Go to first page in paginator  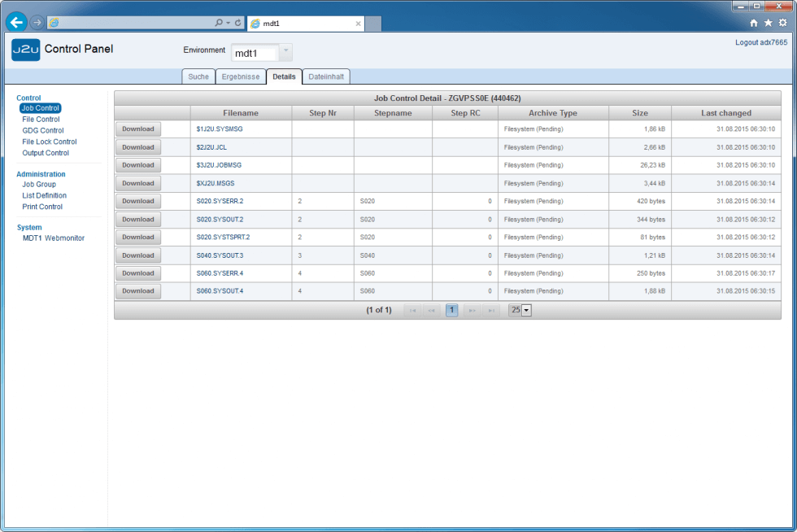[x=413, y=310]
